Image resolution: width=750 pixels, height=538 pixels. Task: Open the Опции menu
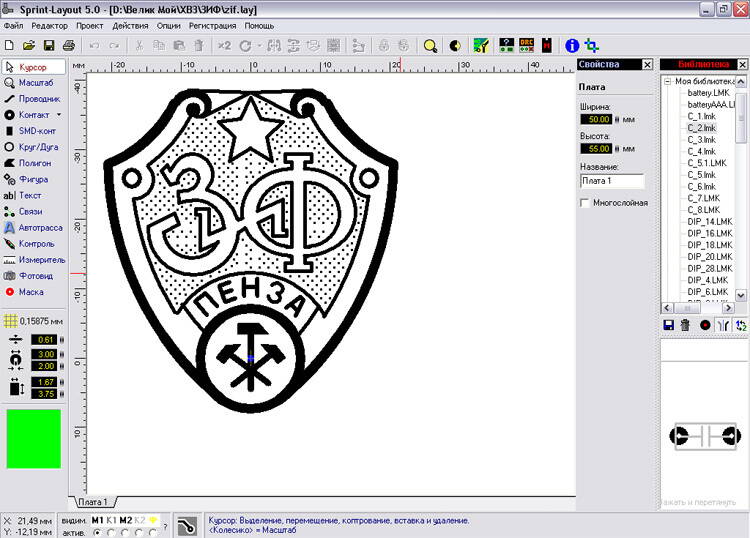[169, 25]
